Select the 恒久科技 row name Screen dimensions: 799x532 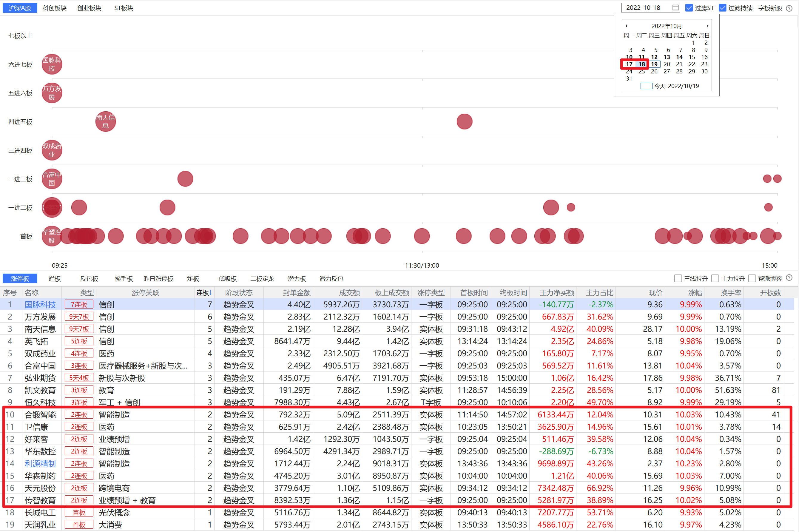coord(40,403)
